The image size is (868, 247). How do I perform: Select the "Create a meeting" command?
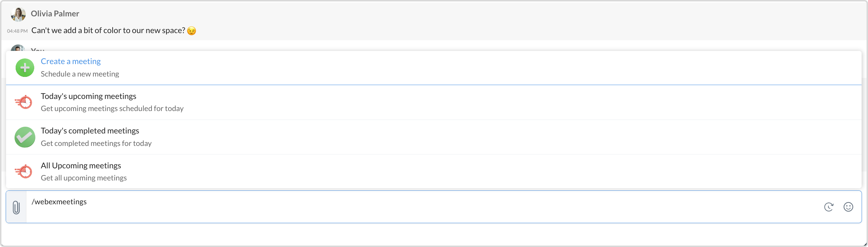[x=71, y=61]
